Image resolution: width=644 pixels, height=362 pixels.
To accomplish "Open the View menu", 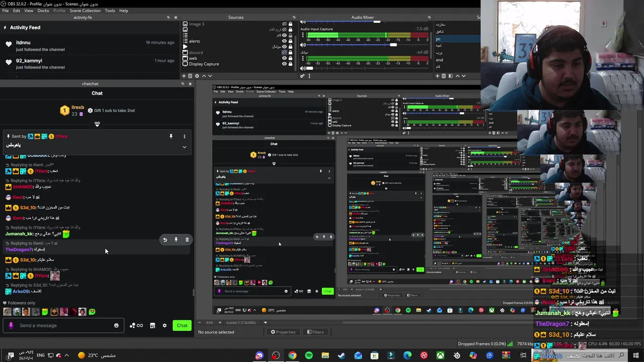I will tap(29, 11).
